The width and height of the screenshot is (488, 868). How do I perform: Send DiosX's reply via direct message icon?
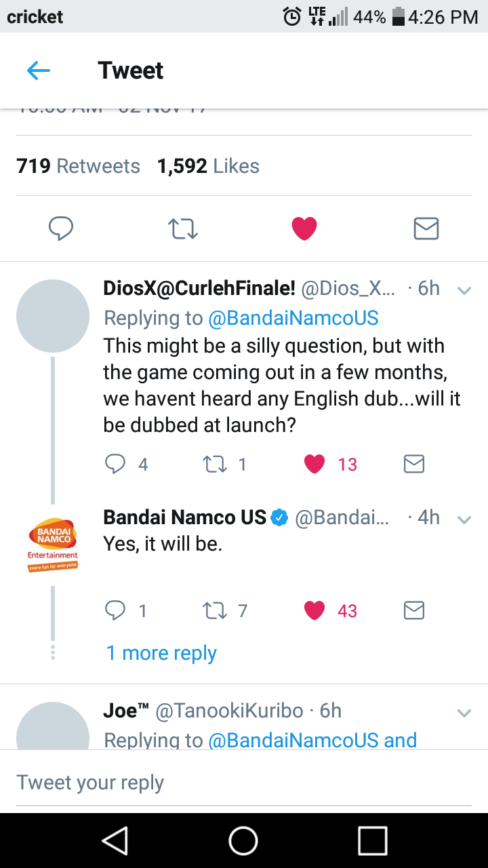413,464
